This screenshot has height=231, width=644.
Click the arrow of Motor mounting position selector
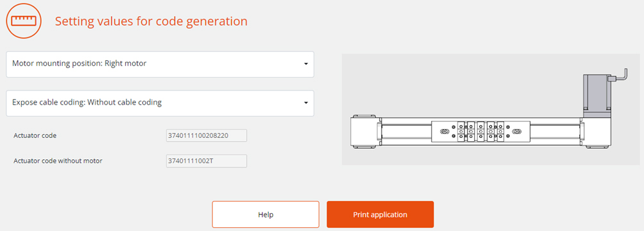(x=305, y=65)
